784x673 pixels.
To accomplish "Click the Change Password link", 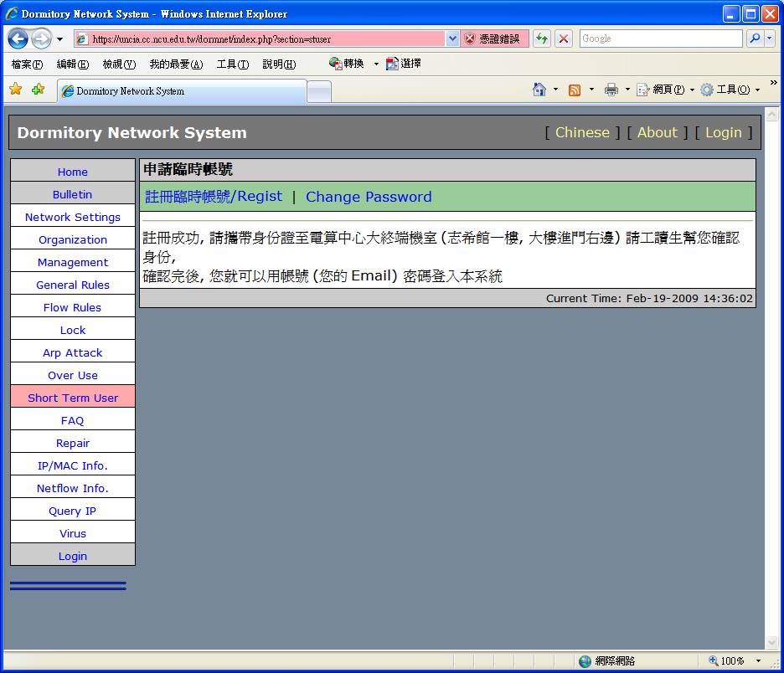I will (x=369, y=197).
